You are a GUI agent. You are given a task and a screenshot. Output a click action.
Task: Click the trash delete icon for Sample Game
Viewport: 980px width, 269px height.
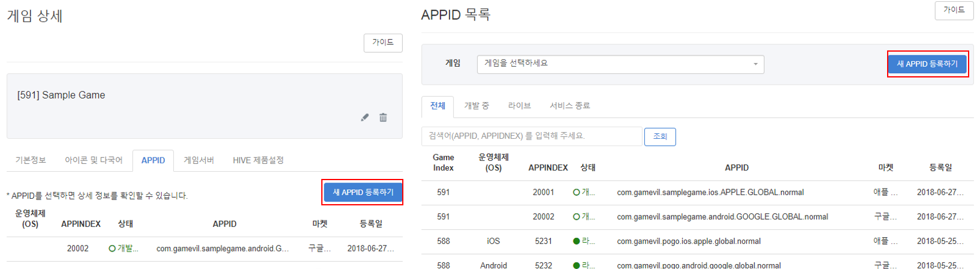(x=383, y=118)
